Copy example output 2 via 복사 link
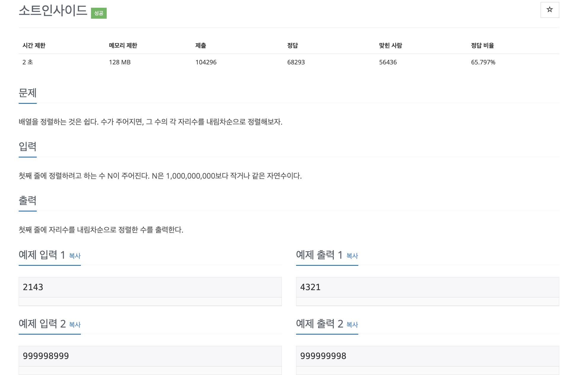Screen dimensions: 588x375 (x=352, y=325)
